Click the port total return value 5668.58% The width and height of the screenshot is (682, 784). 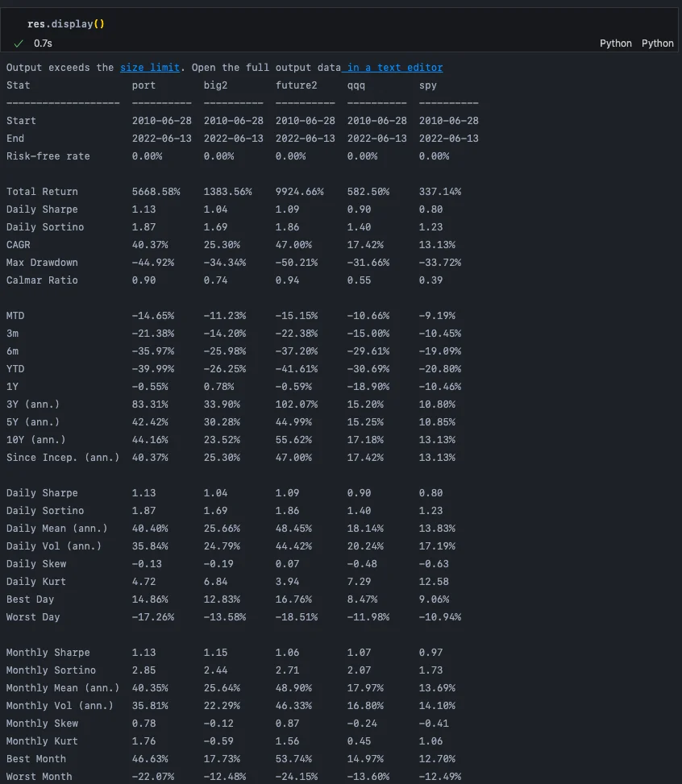click(156, 192)
